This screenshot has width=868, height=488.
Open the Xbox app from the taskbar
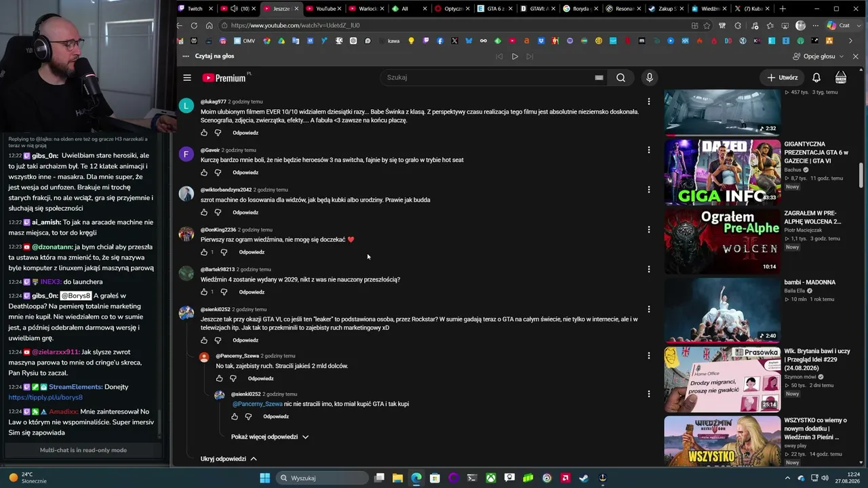[491, 478]
